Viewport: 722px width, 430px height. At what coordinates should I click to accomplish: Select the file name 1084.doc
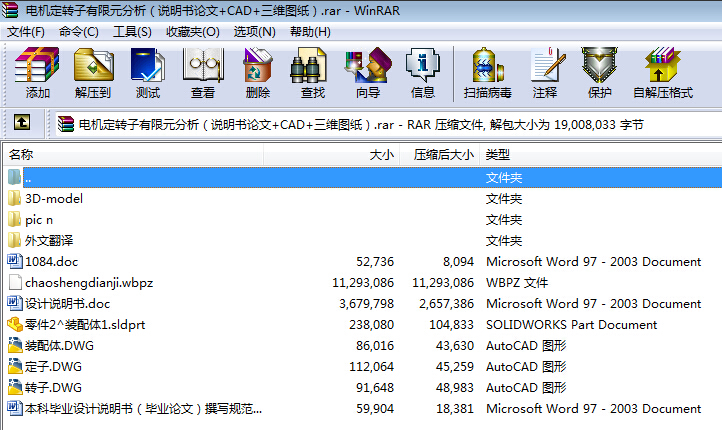(52, 261)
